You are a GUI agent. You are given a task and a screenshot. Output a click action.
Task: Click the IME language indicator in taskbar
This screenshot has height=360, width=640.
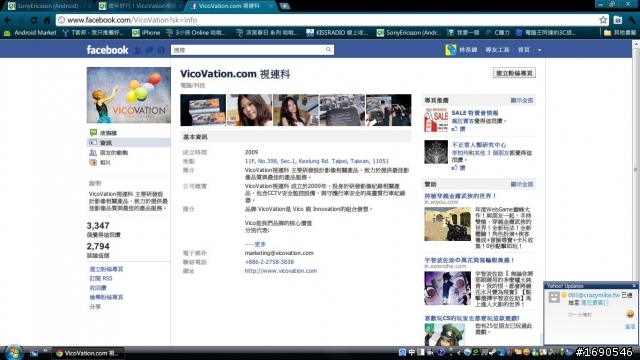(412, 352)
